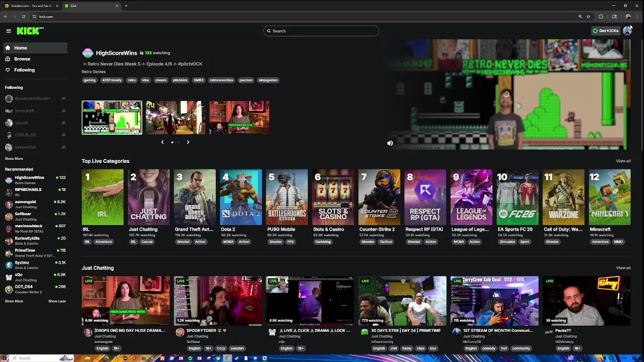The height and width of the screenshot is (362, 644).
Task: Open the League of Legends category card
Action: pyautogui.click(x=471, y=197)
